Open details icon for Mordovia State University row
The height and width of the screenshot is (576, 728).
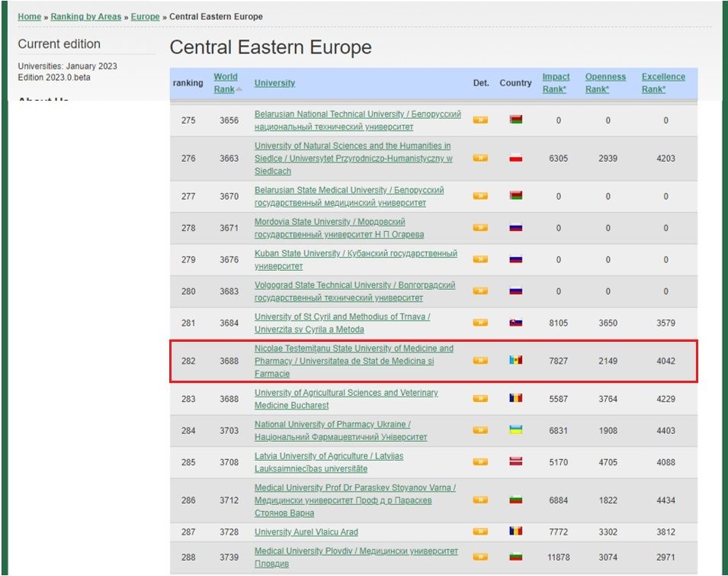point(480,227)
